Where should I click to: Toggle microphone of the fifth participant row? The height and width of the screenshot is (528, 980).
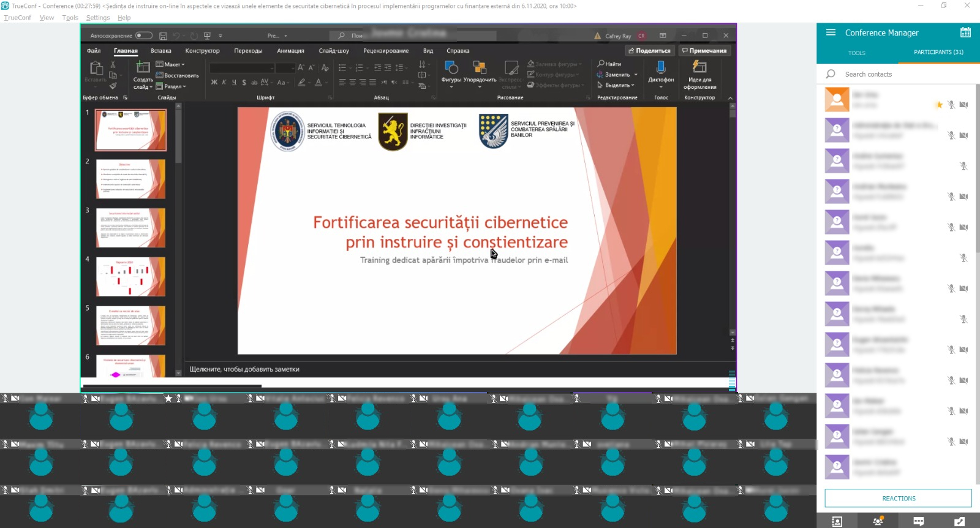(x=951, y=227)
